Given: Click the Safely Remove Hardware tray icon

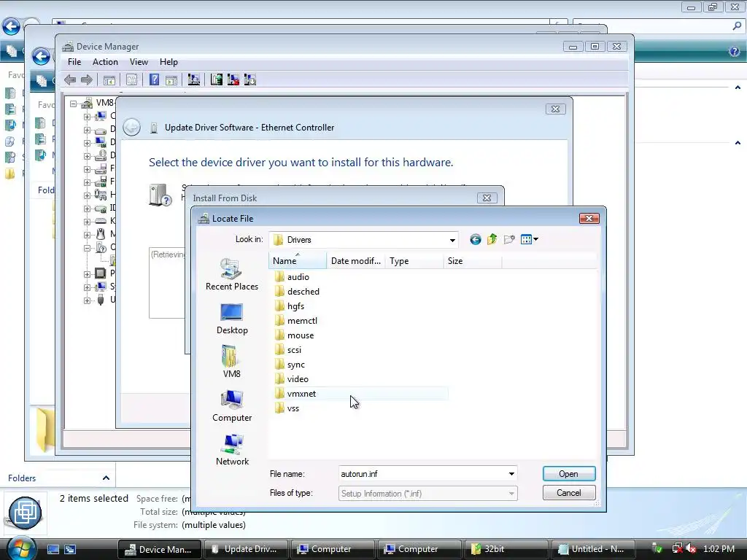Looking at the screenshot, I should (x=657, y=548).
